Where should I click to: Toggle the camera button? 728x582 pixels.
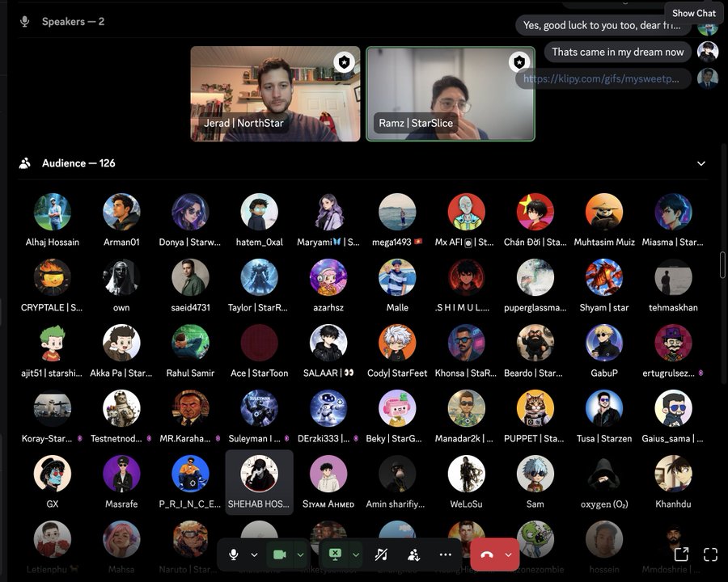[280, 555]
